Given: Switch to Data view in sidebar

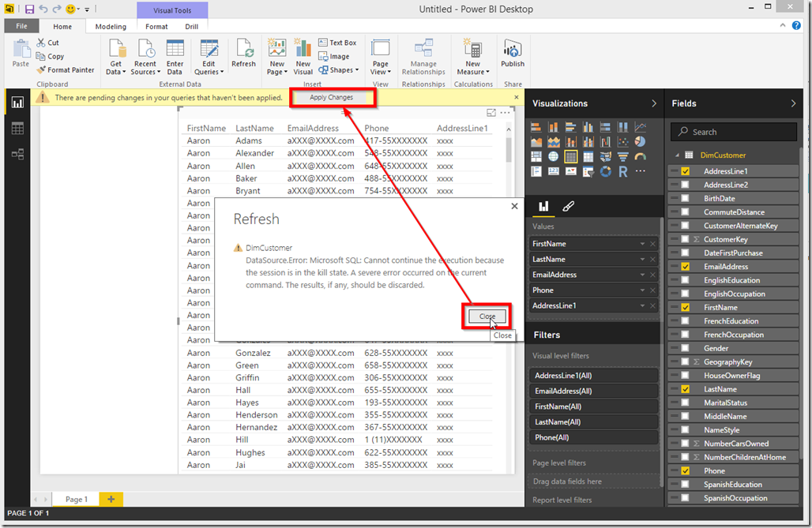Looking at the screenshot, I should 17,129.
